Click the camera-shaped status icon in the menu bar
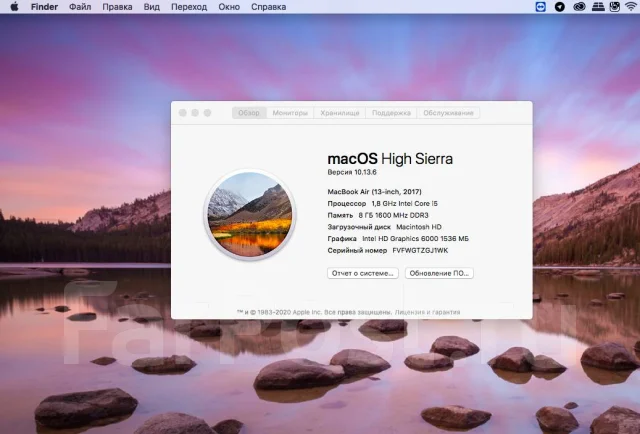The height and width of the screenshot is (434, 640). click(x=615, y=7)
